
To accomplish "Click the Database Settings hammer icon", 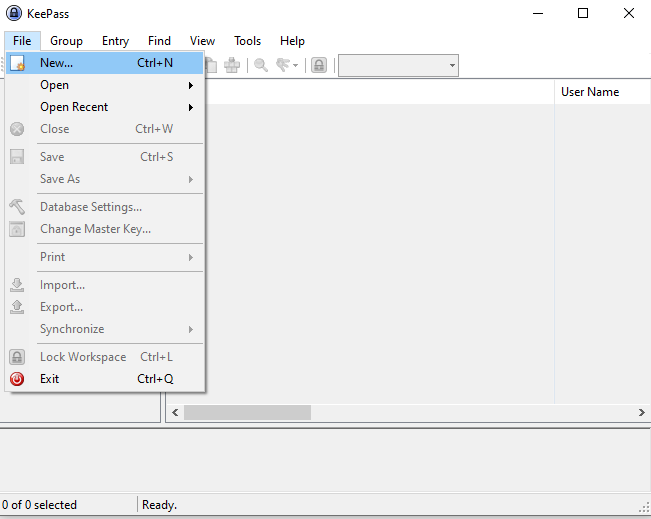I will pos(17,207).
